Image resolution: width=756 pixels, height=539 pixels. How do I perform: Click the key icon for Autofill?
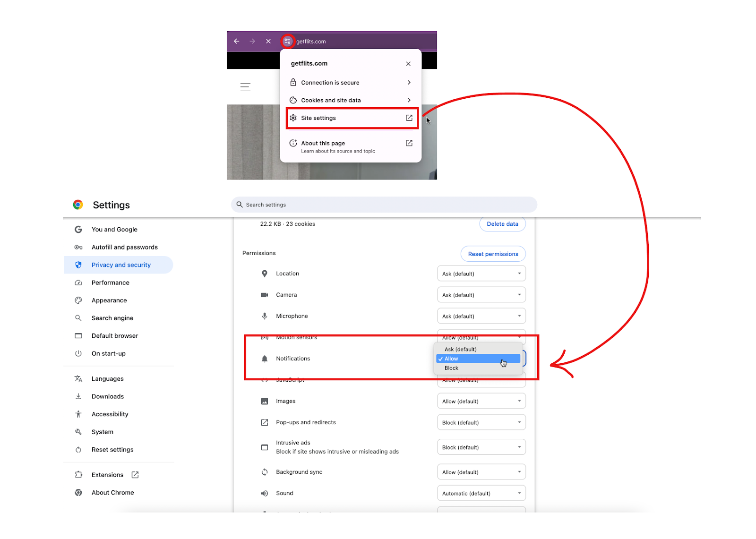[x=78, y=247]
